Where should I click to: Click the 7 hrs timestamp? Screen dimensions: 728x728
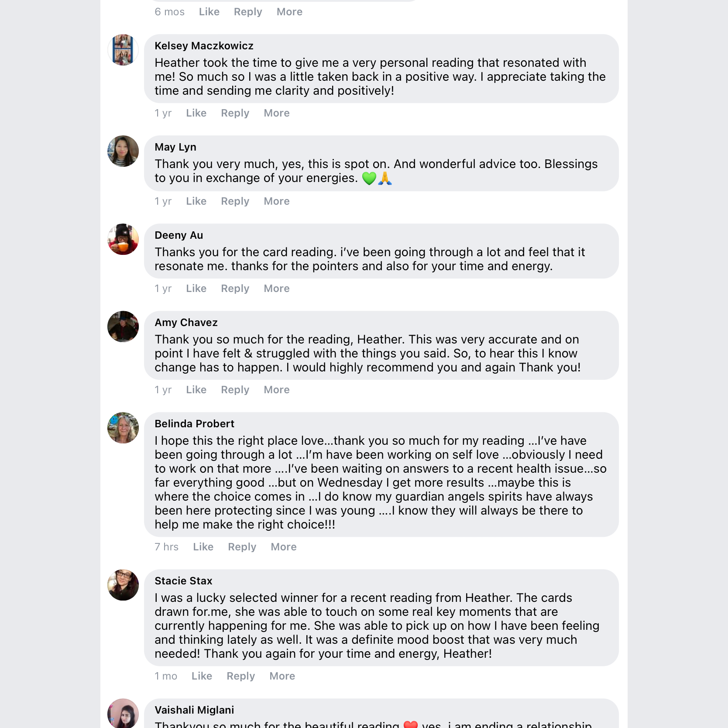pyautogui.click(x=166, y=547)
